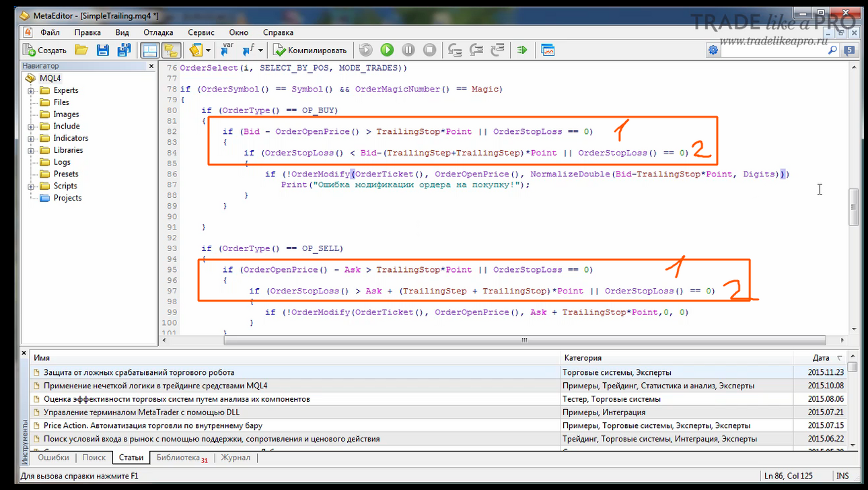Save all files with the double-floppy icon
This screenshot has width=868, height=490.
[124, 50]
